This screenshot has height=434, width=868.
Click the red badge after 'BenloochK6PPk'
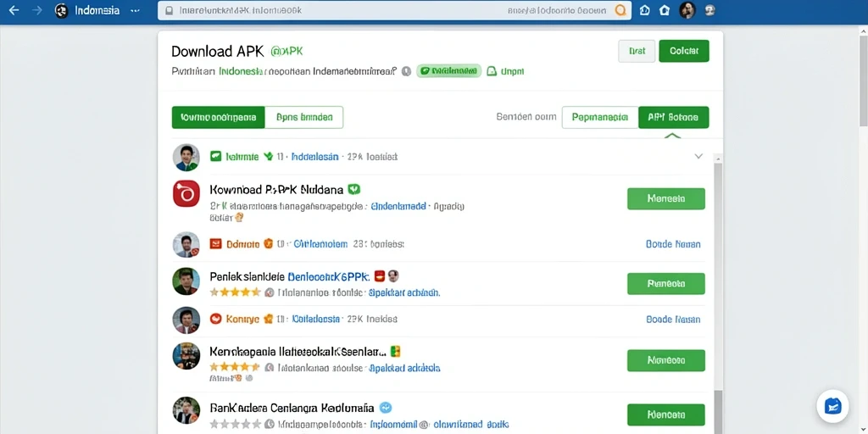(380, 276)
